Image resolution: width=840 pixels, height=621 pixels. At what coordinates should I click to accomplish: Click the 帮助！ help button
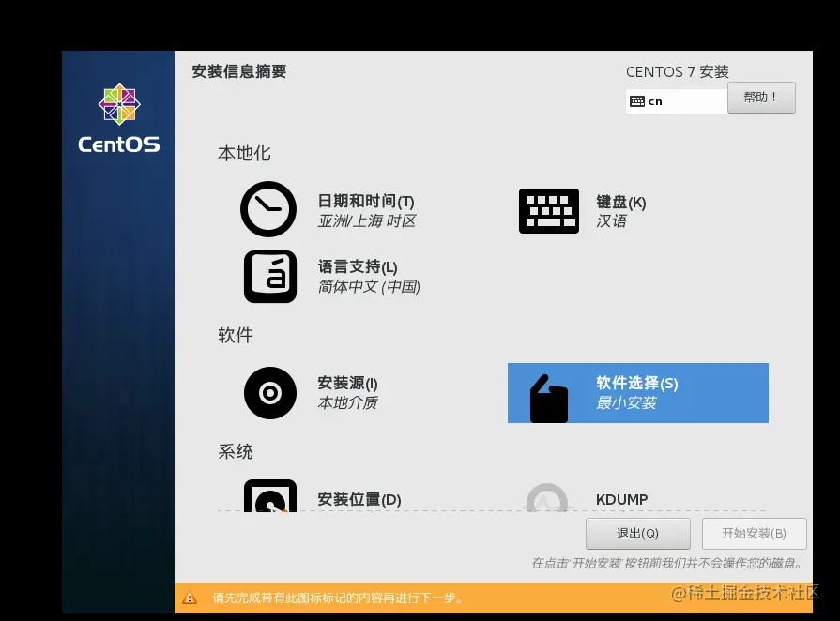point(761,98)
